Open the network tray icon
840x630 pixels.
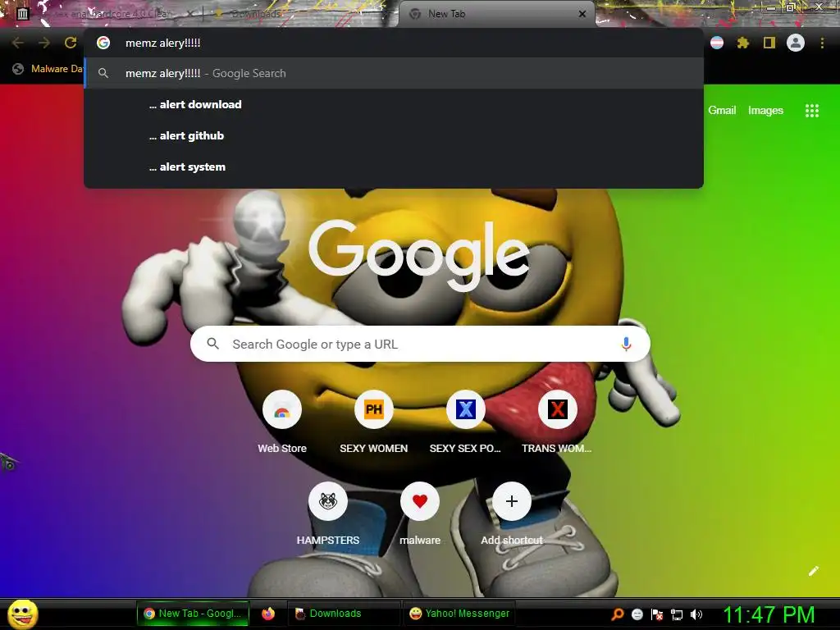[677, 614]
